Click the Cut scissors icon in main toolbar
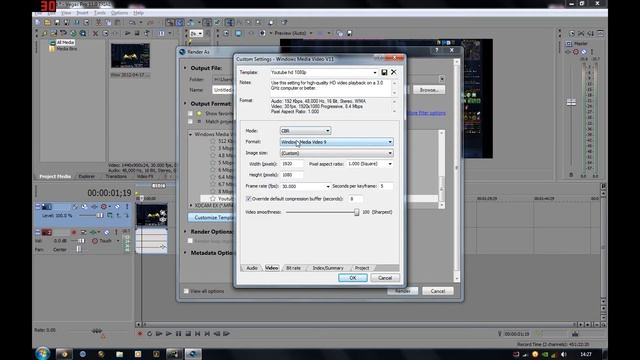640x360 pixels. click(98, 22)
